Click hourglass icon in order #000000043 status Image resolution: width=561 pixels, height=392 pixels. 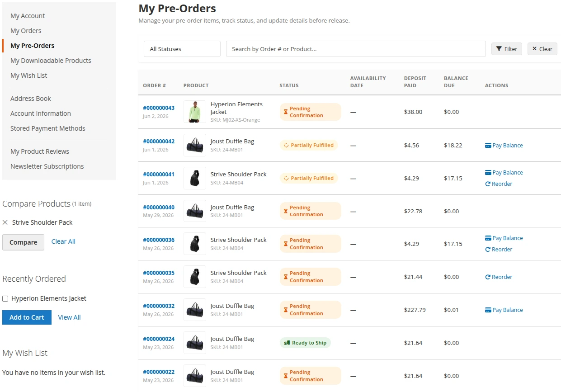(286, 112)
